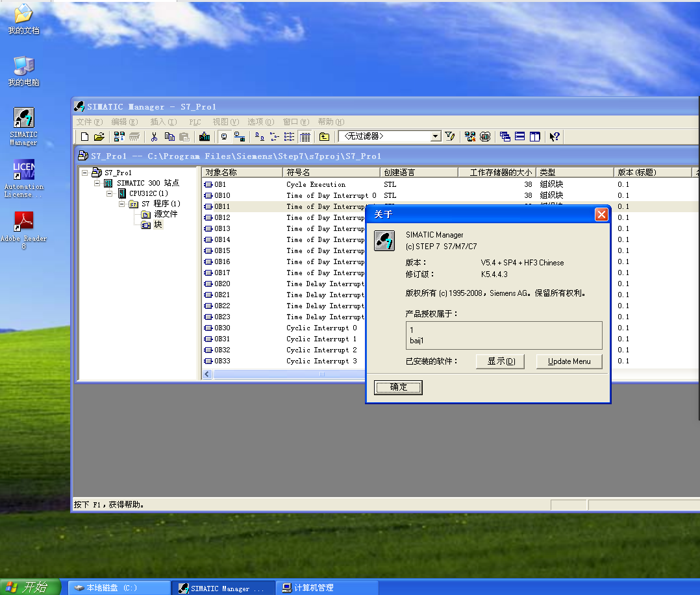Viewport: 700px width, 595px height.
Task: Click the SIMATIC Manager desktop shortcut
Action: (23, 127)
